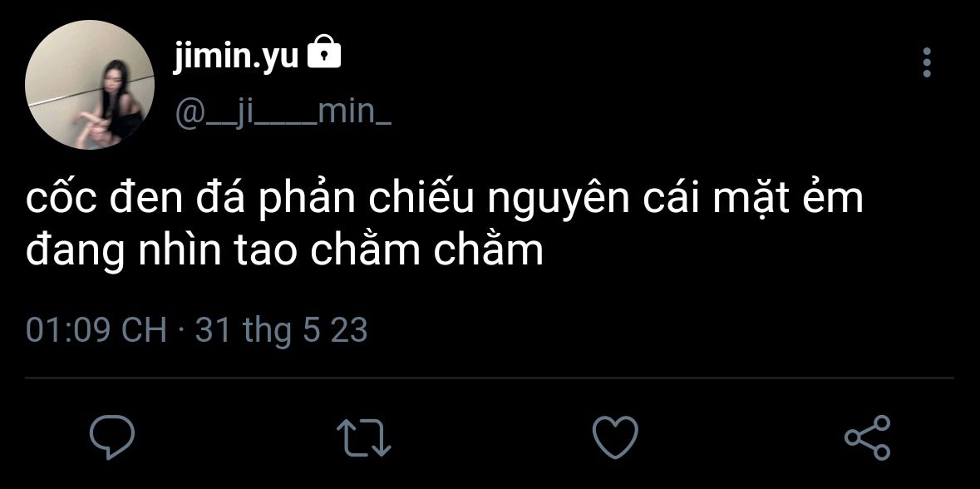Toggle the heart to favorite this post
Image resolution: width=980 pixels, height=489 pixels.
click(615, 437)
